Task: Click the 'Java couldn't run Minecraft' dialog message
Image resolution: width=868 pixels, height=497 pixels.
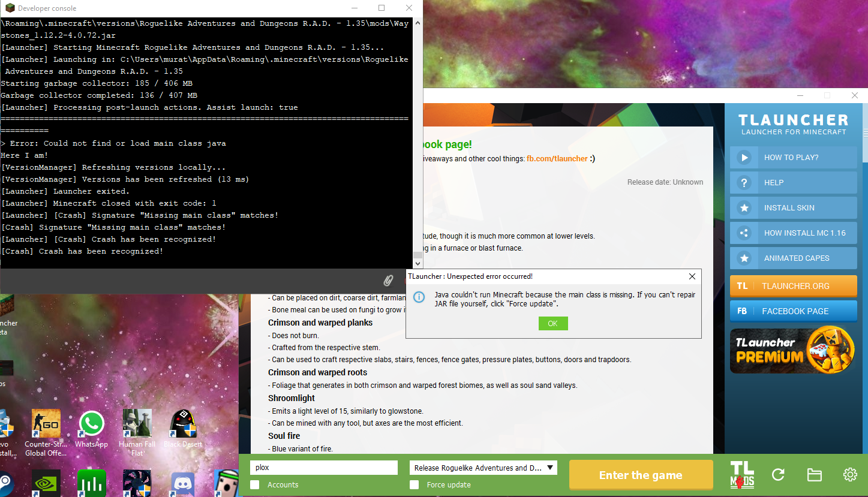Action: pyautogui.click(x=565, y=299)
